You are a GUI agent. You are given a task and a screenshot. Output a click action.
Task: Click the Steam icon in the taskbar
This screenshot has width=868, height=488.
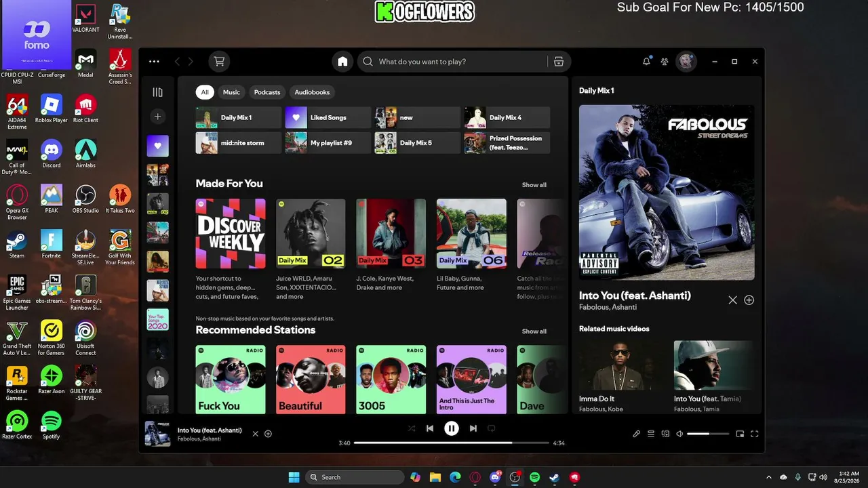click(x=554, y=477)
